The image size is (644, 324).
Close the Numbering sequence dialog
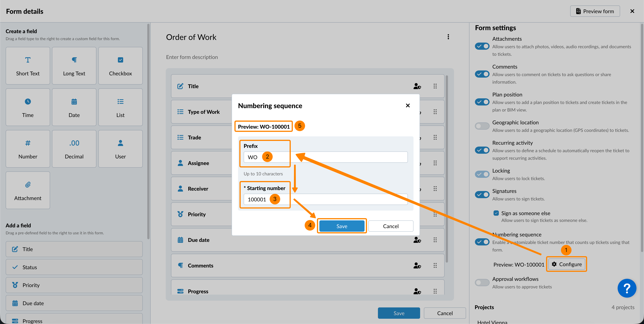408,105
